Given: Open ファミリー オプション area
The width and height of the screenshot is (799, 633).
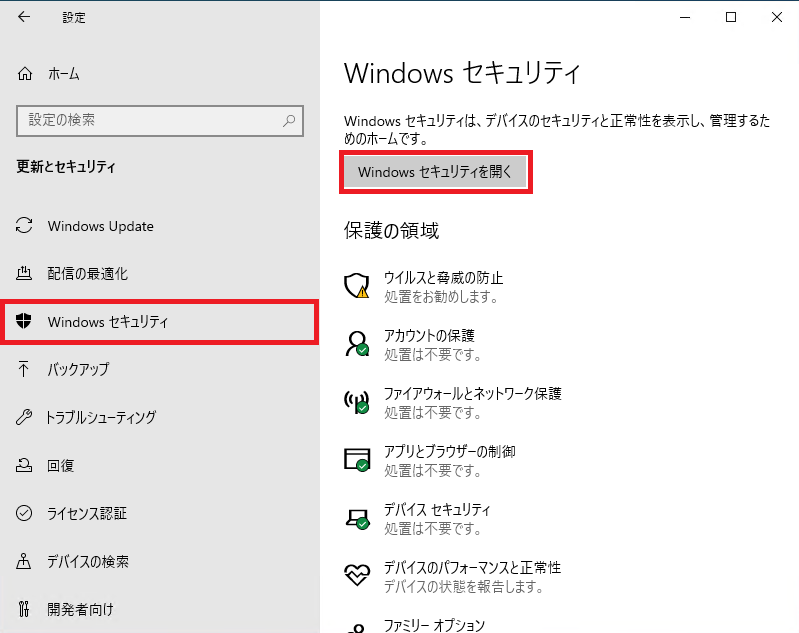Looking at the screenshot, I should click(x=434, y=625).
